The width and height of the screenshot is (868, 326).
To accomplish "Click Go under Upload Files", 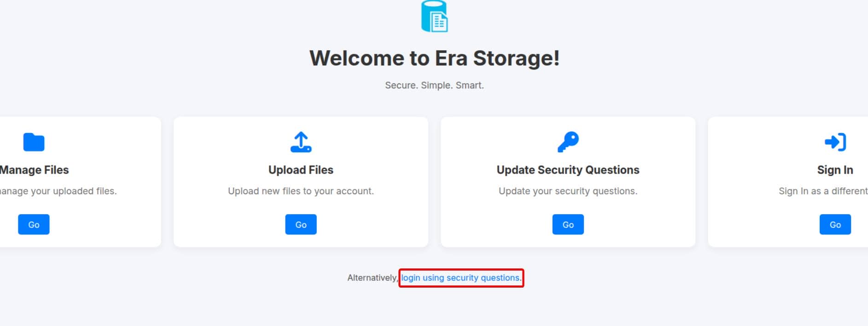I will [301, 225].
